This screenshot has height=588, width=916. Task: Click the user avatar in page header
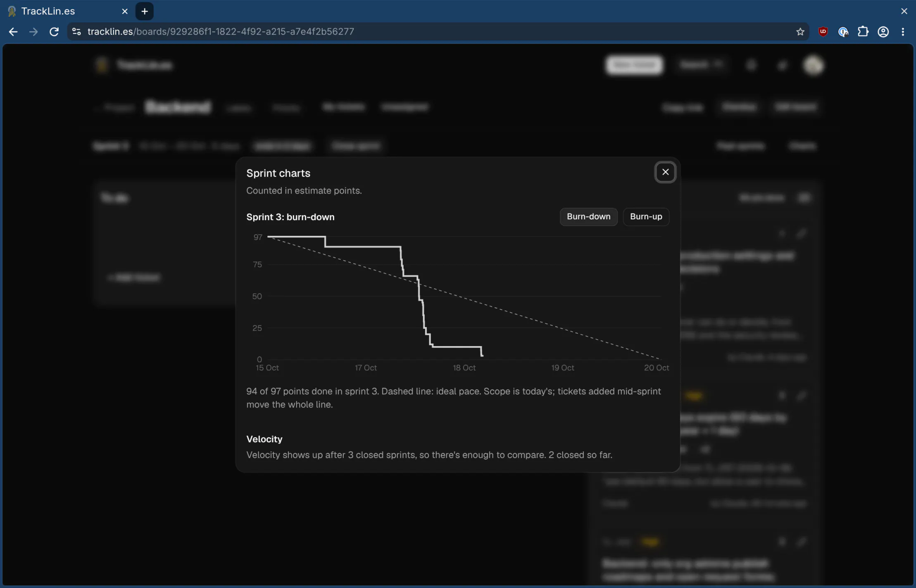point(813,65)
